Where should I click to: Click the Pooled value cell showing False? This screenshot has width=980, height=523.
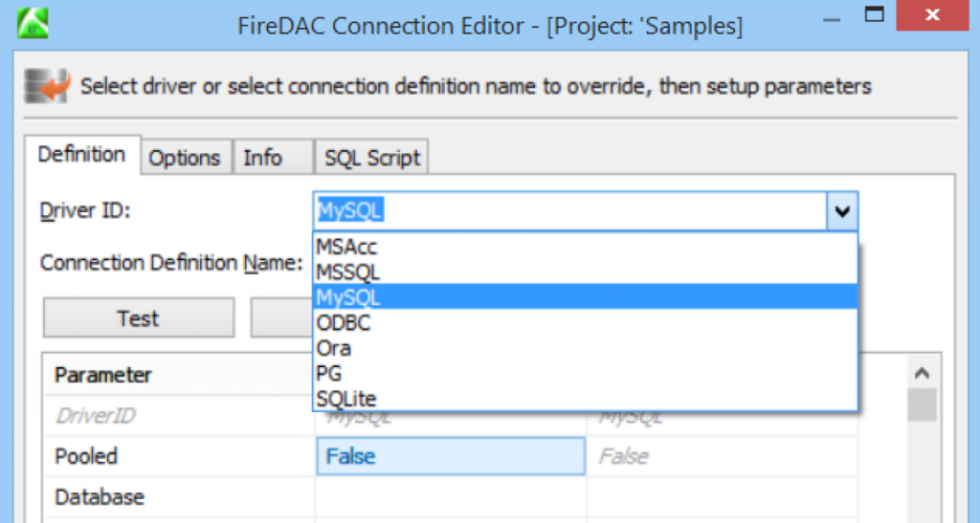[x=450, y=457]
